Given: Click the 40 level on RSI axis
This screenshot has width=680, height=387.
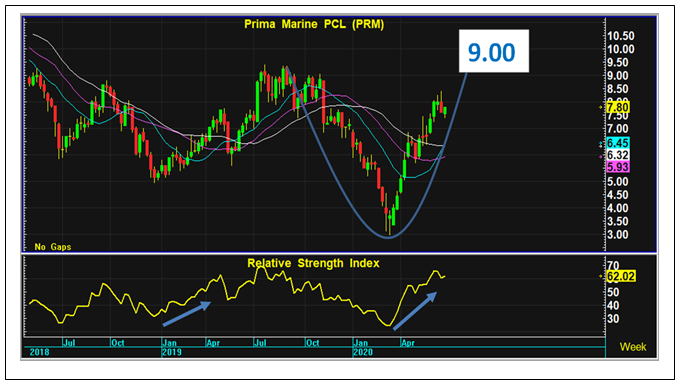Looking at the screenshot, I should (x=613, y=305).
